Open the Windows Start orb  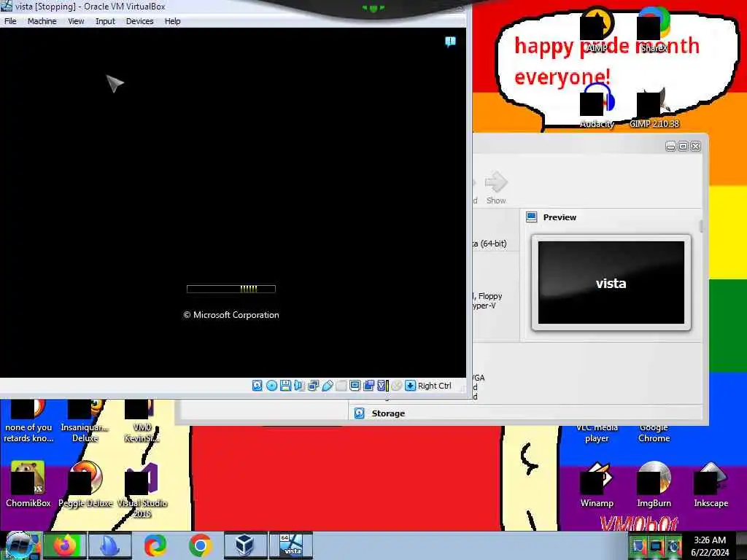coord(20,545)
